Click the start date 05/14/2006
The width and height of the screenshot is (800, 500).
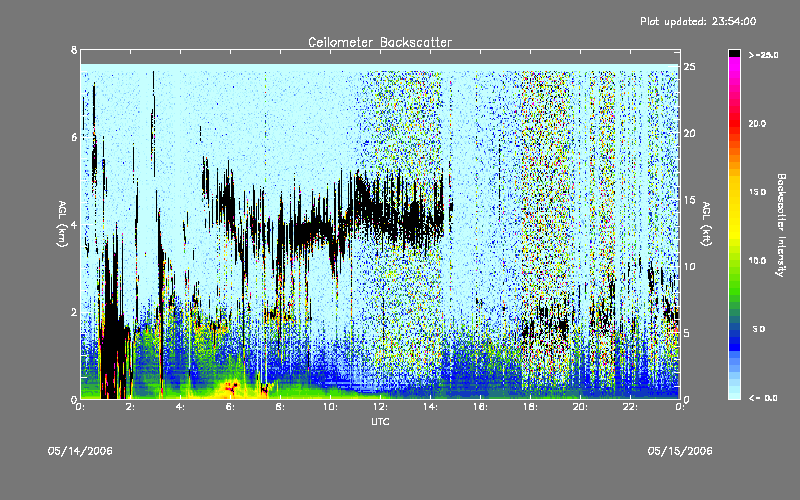click(80, 451)
